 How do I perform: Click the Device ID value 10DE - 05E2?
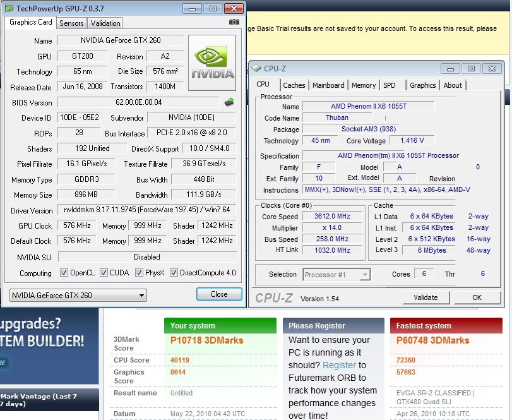(x=79, y=117)
